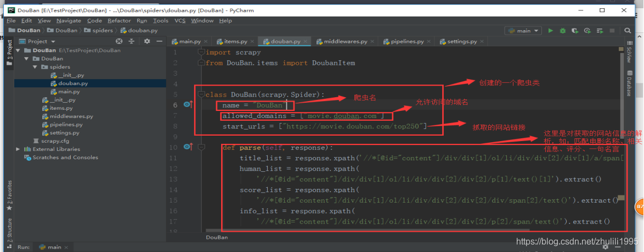The width and height of the screenshot is (644, 252).
Task: Select Scratches and Consoles node
Action: pos(61,158)
